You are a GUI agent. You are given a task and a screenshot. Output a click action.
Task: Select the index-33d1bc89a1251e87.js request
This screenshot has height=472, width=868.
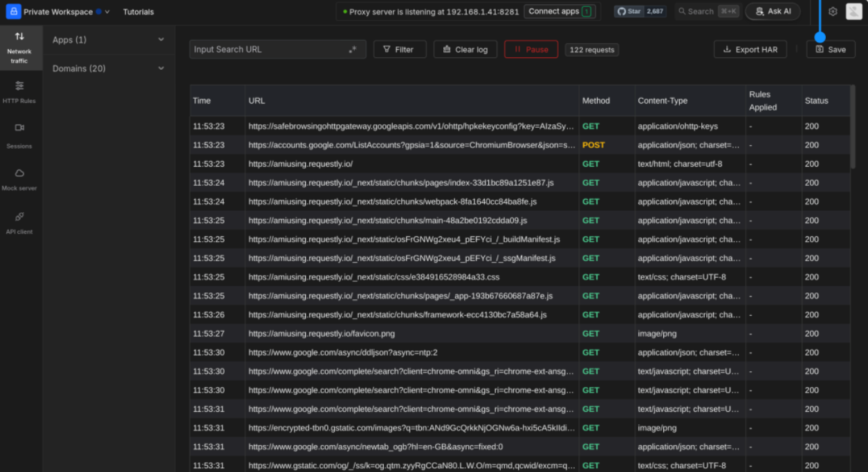click(519, 182)
